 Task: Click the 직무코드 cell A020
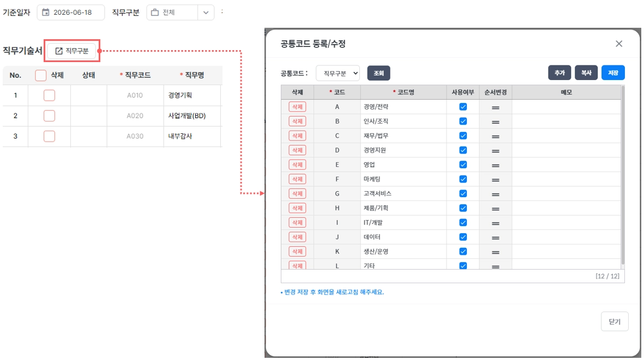135,115
